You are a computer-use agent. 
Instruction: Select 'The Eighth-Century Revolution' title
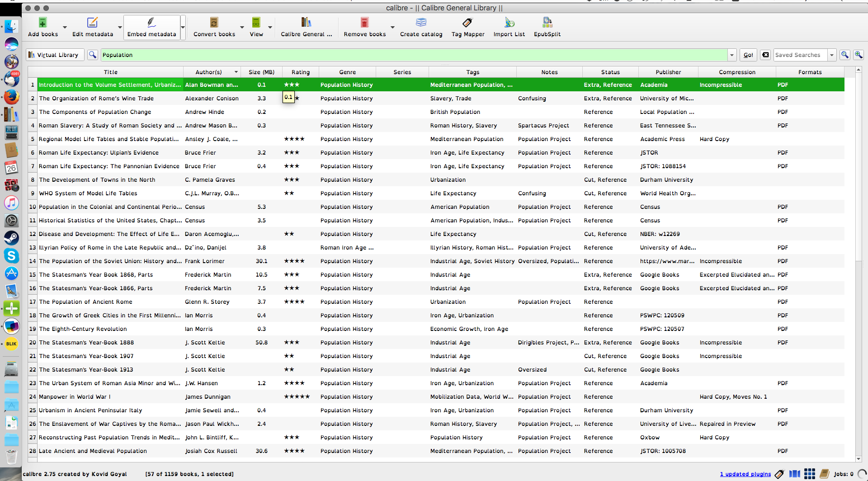tap(83, 329)
